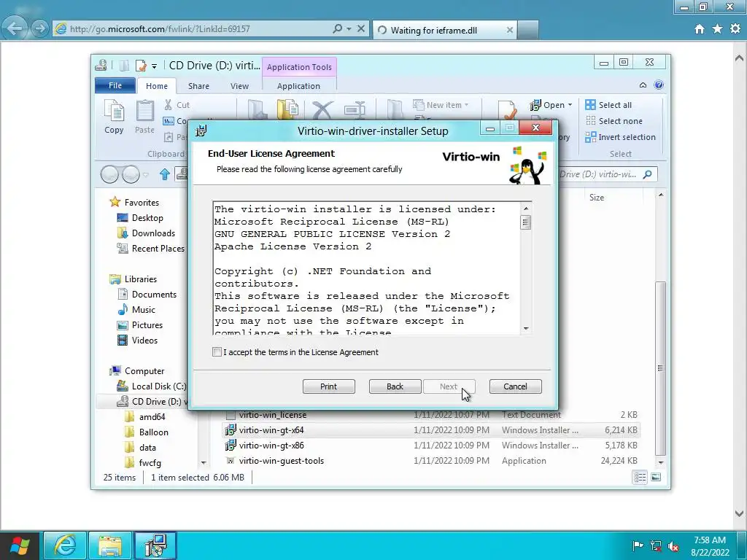The image size is (747, 560).
Task: Switch to large icons view
Action: [x=656, y=477]
